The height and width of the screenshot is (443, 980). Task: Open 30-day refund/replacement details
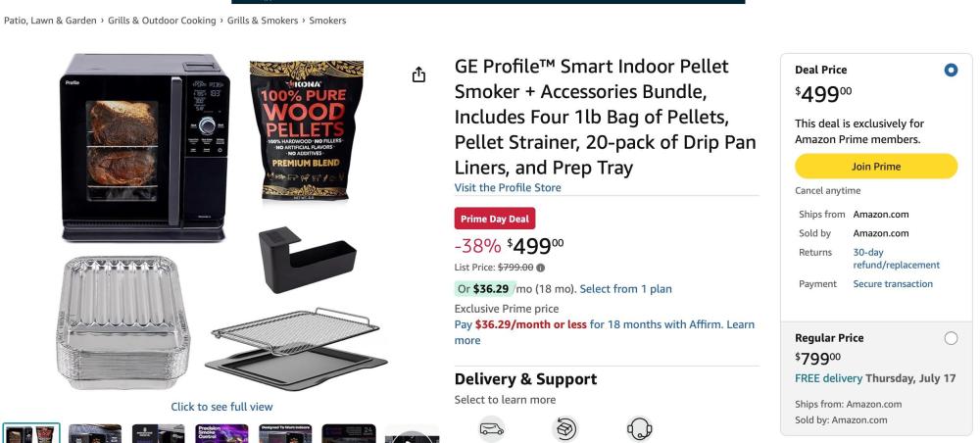[x=897, y=259]
